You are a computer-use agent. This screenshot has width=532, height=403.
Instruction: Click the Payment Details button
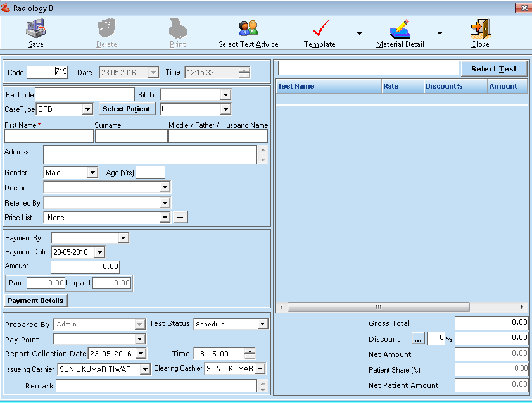pos(36,301)
